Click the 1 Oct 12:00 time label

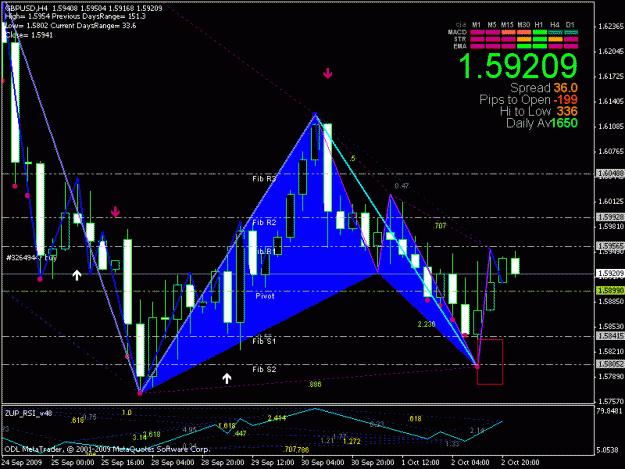[x=421, y=463]
